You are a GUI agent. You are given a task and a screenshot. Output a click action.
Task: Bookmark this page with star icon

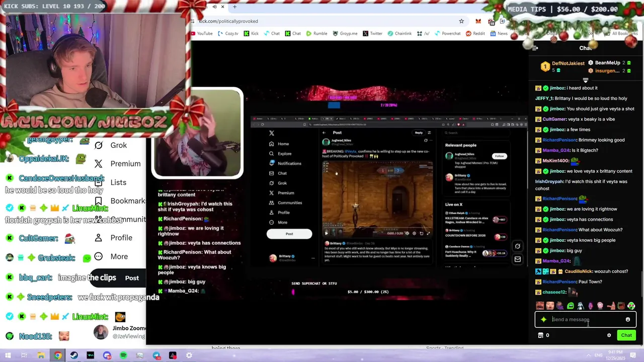tap(461, 21)
